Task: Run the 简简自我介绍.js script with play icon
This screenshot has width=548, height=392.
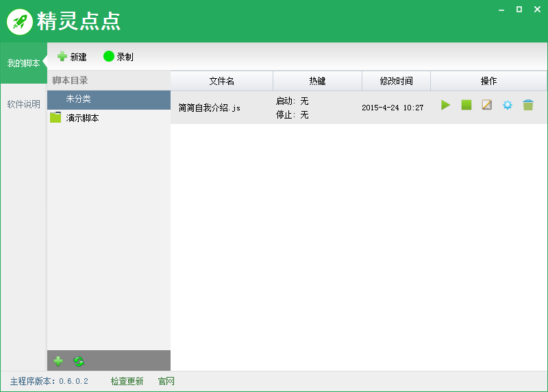Action: point(445,106)
